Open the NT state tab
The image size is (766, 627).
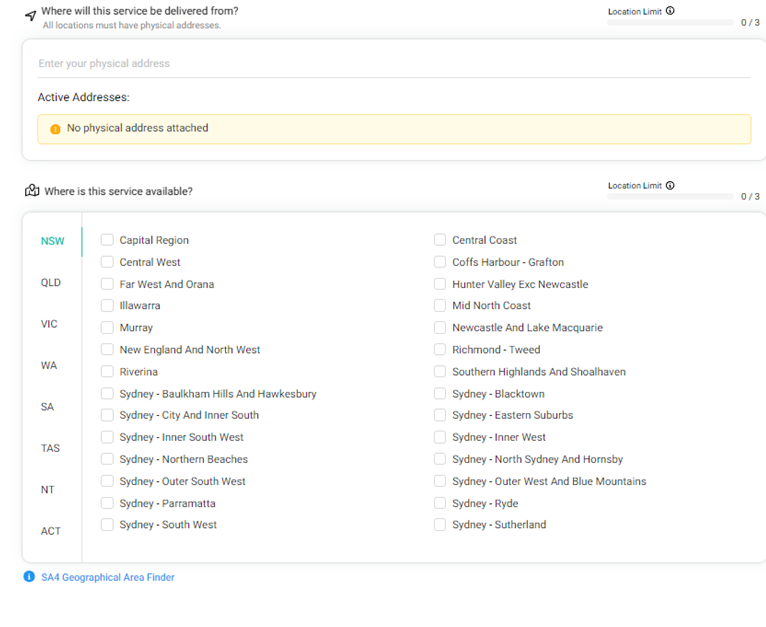pos(47,490)
